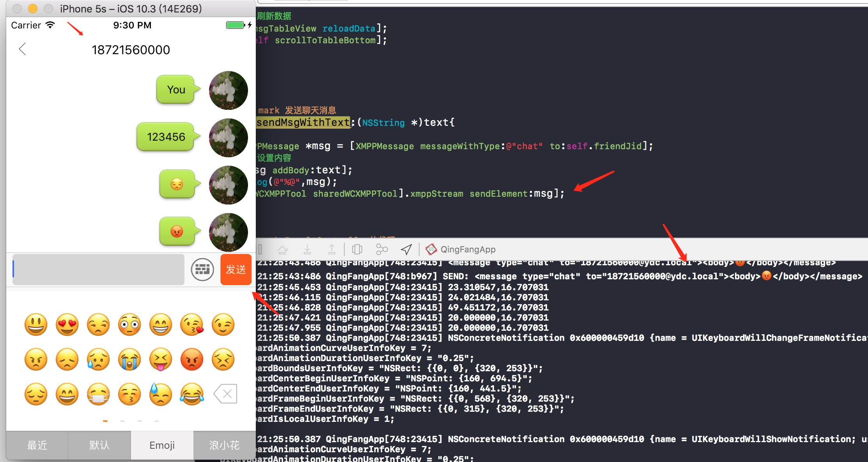Select the red angry face emoji
The width and height of the screenshot is (868, 462).
click(192, 359)
